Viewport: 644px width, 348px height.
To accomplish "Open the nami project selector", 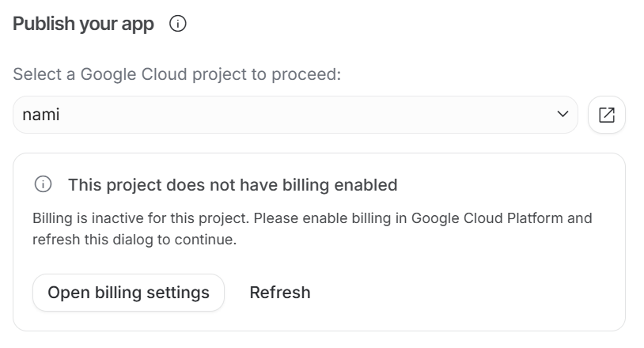I will [295, 115].
